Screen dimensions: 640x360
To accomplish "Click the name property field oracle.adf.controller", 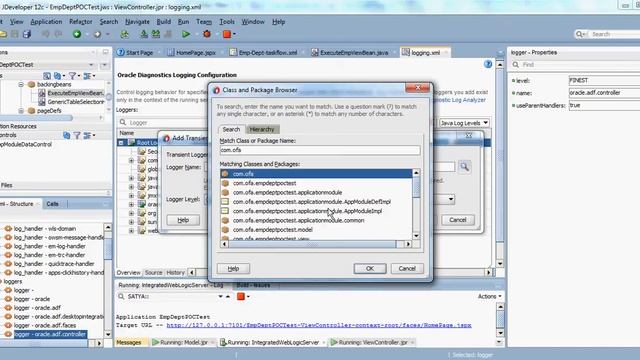I will pos(604,93).
